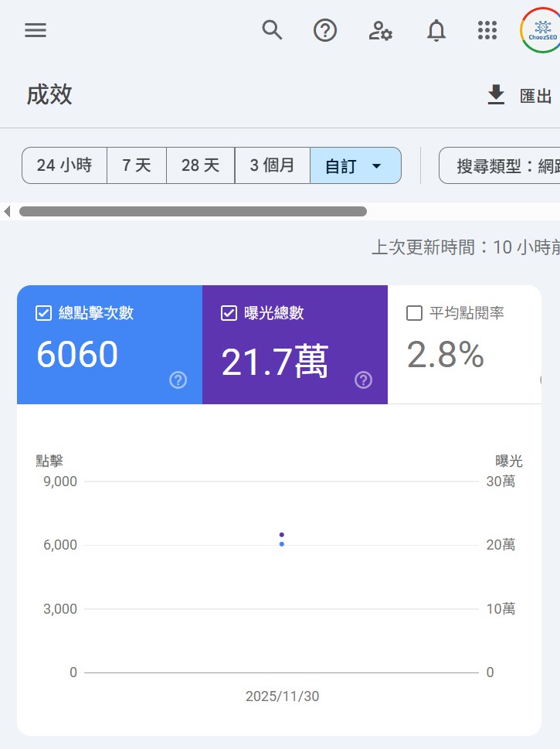Click the search magnifier icon
The image size is (560, 749).
coord(272,30)
